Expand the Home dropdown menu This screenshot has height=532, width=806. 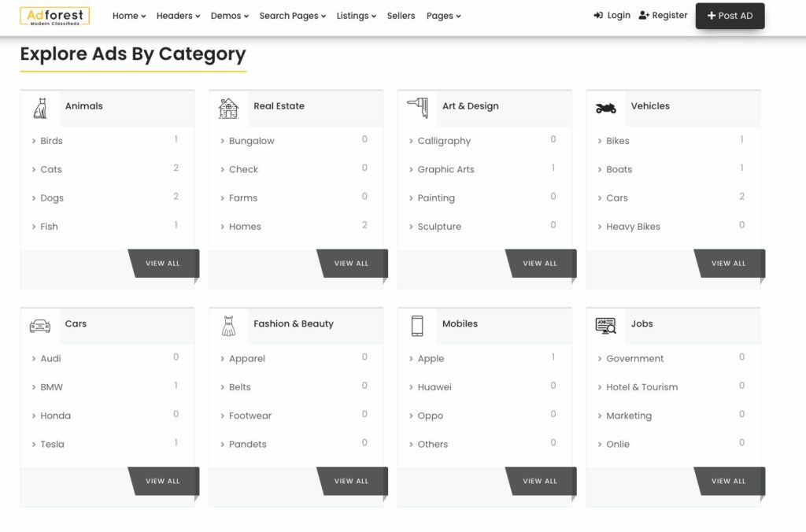[129, 16]
